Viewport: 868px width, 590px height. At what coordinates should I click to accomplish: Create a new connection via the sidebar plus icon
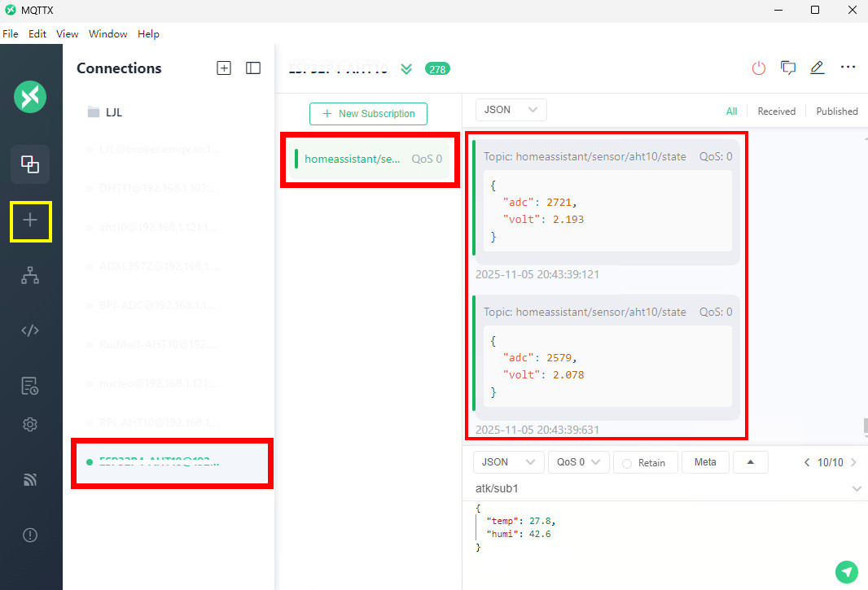[30, 221]
